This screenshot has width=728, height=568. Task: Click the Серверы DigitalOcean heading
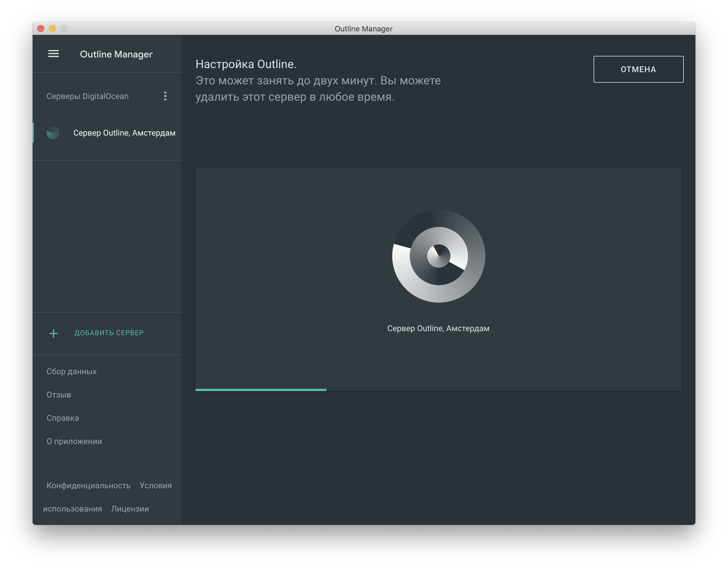coord(87,96)
